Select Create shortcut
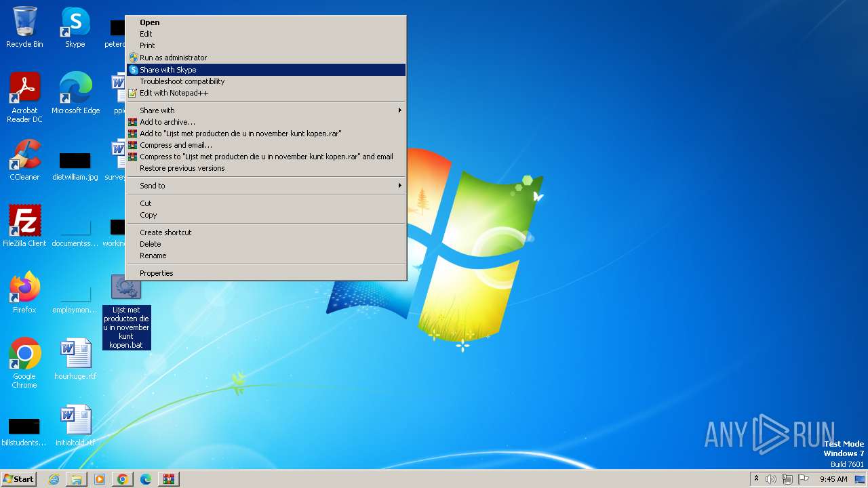The height and width of the screenshot is (488, 868). [266, 232]
